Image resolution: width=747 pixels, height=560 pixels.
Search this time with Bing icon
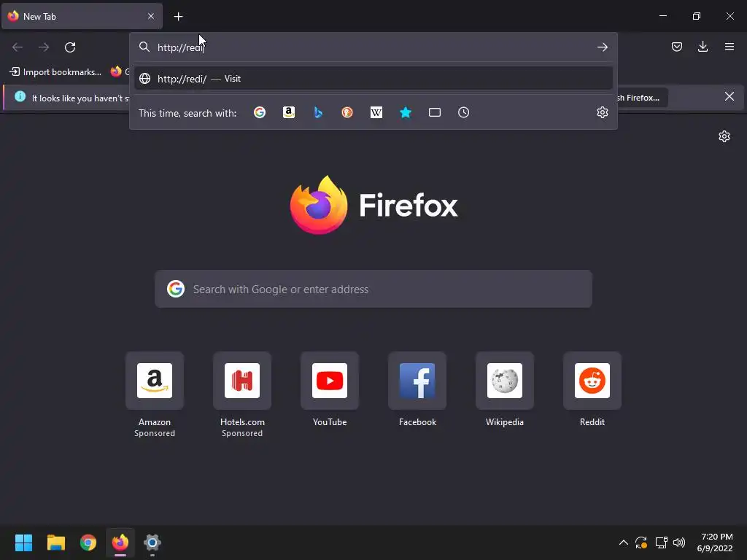[x=318, y=112]
